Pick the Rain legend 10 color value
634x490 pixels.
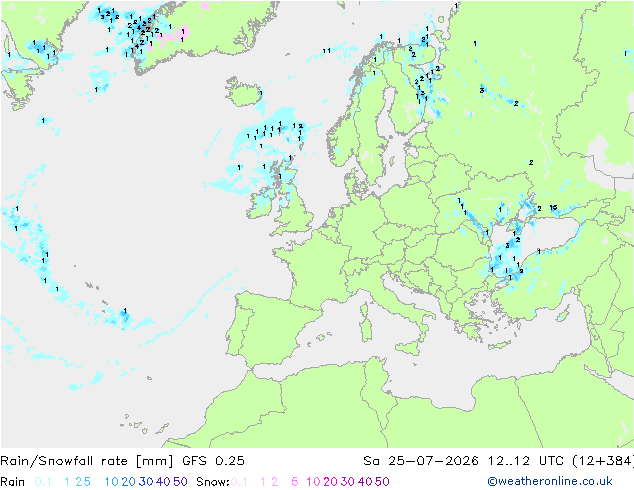click(111, 482)
